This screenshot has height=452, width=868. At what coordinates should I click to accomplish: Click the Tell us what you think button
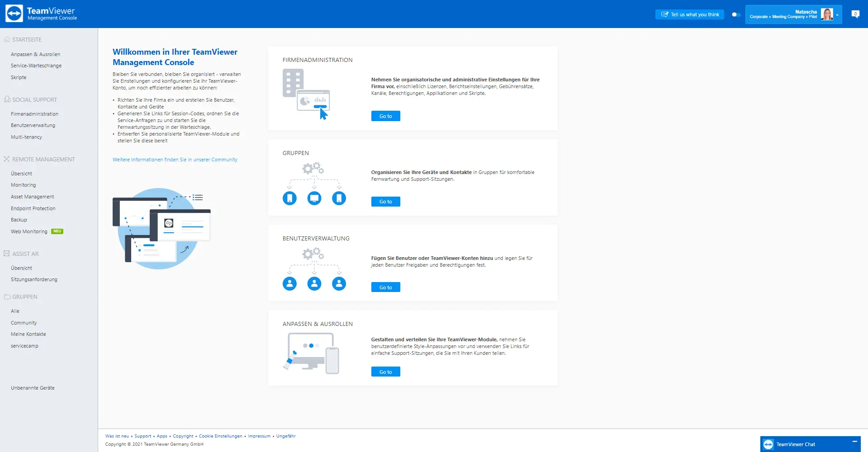click(690, 14)
